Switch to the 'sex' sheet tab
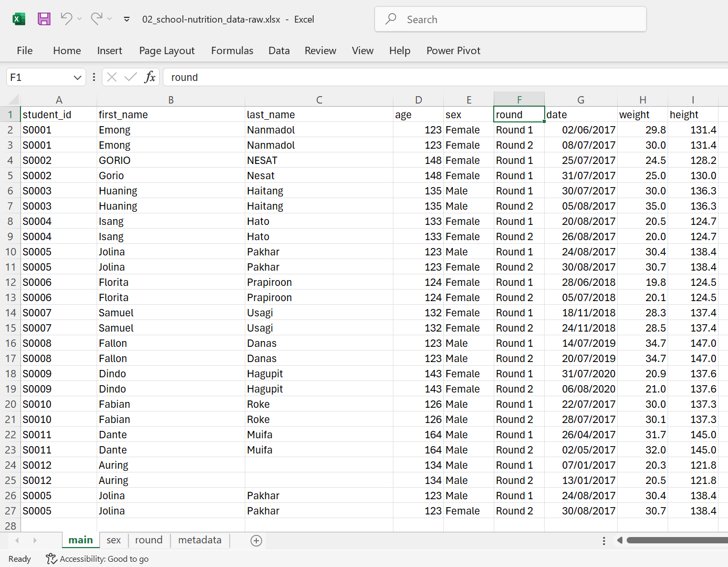The width and height of the screenshot is (728, 567). point(113,540)
